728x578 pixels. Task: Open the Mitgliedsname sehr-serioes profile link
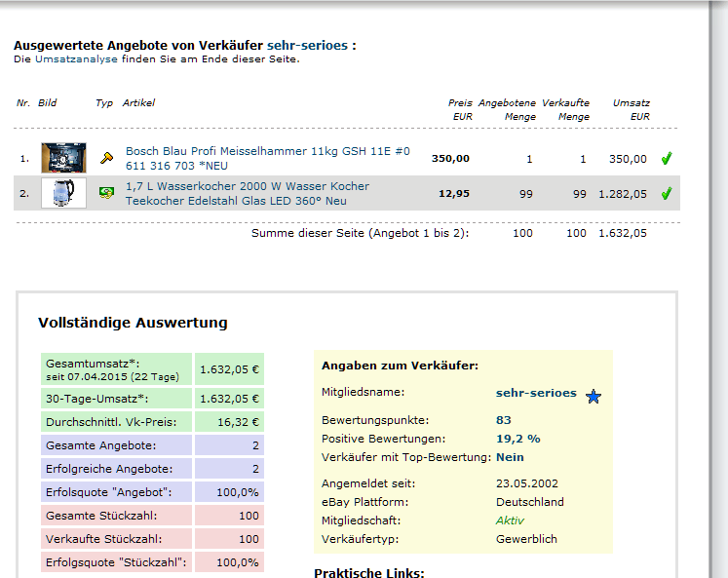point(536,393)
